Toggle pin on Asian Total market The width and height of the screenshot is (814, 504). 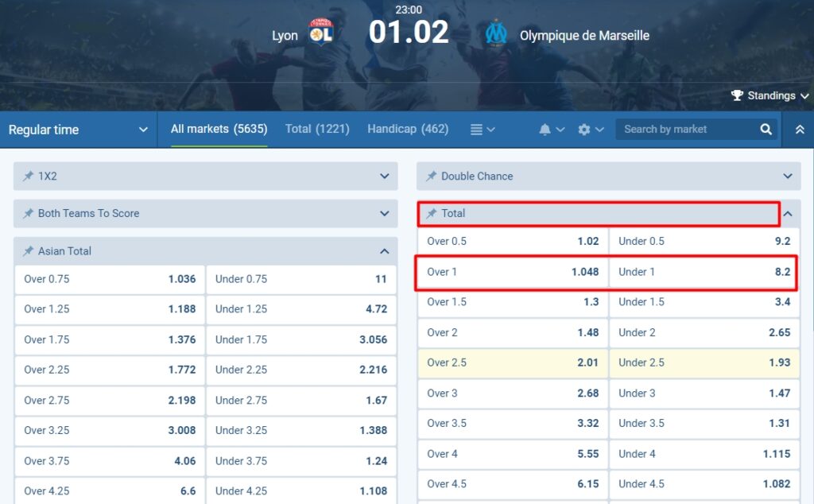[29, 251]
